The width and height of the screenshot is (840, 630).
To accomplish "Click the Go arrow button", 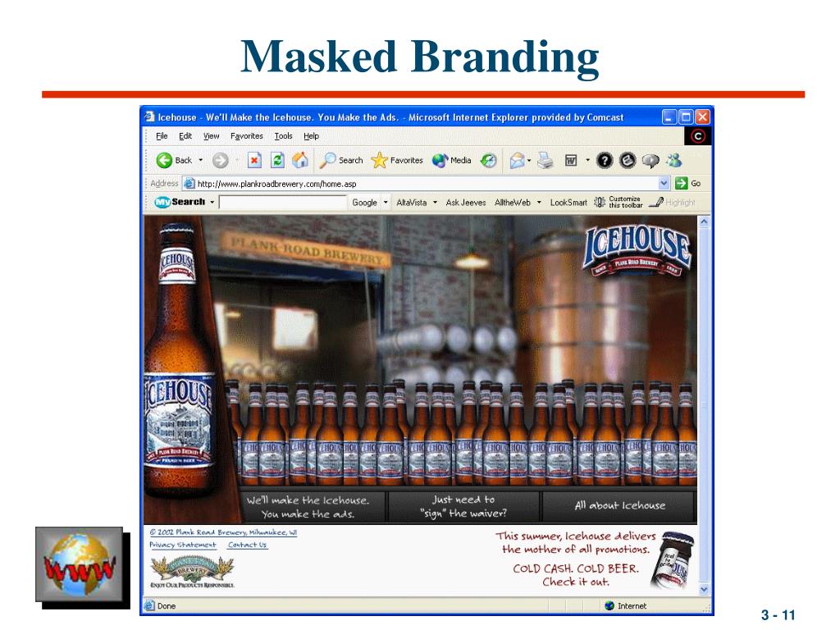I will 688,183.
